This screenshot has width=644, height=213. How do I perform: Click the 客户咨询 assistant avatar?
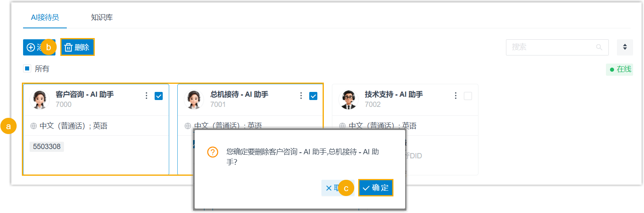40,100
